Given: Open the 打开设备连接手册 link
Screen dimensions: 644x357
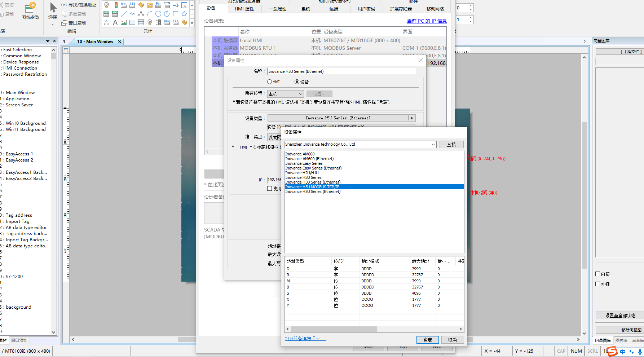Looking at the screenshot, I should click(305, 339).
